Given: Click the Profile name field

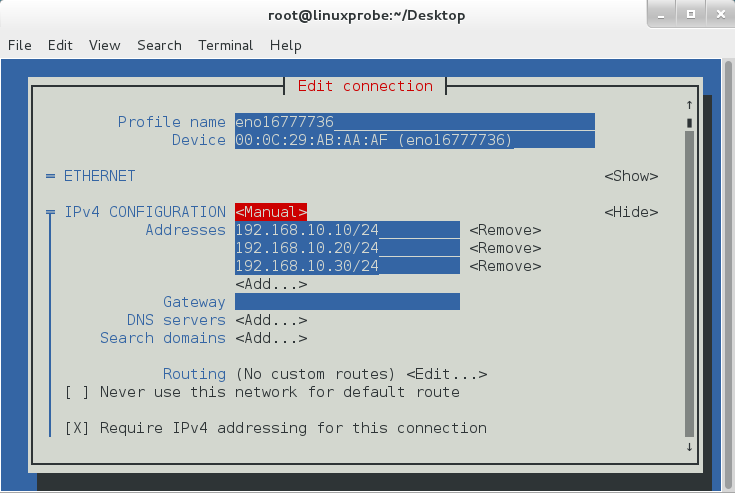Looking at the screenshot, I should pos(414,122).
